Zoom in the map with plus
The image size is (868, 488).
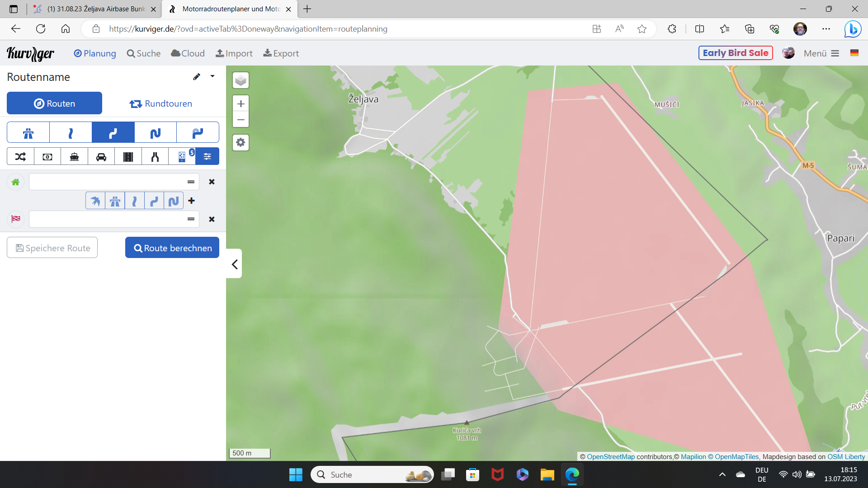(241, 103)
